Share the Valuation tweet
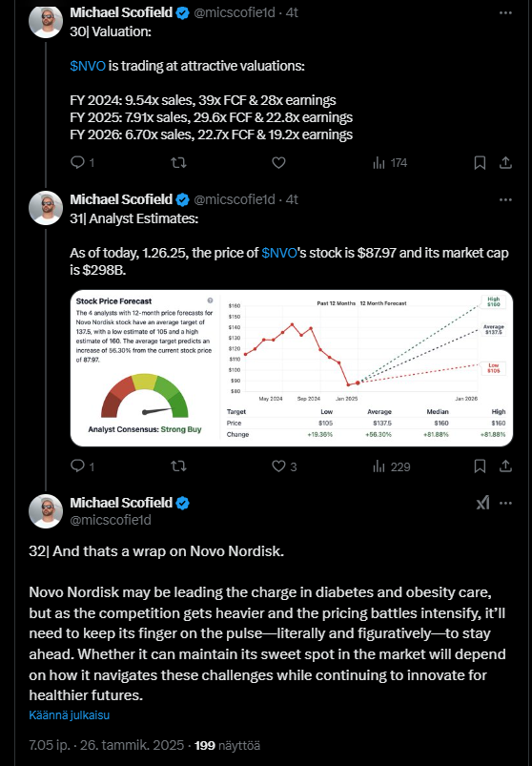The image size is (532, 766). 505,163
